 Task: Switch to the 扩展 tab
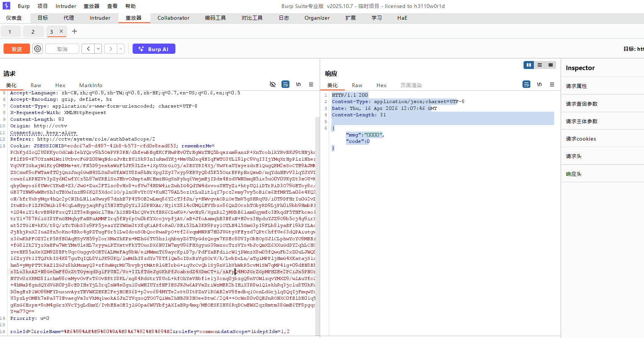pos(350,18)
